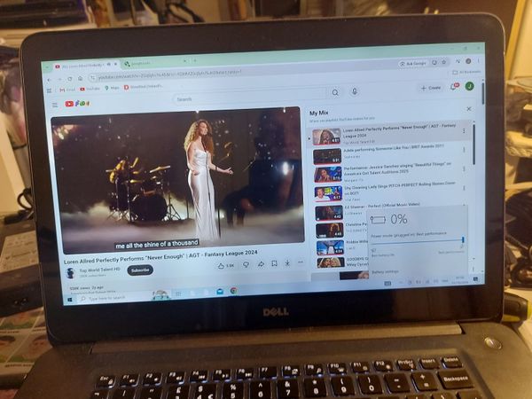Click the My Mix playlist scrollbar
532x399 pixels.
[473, 145]
